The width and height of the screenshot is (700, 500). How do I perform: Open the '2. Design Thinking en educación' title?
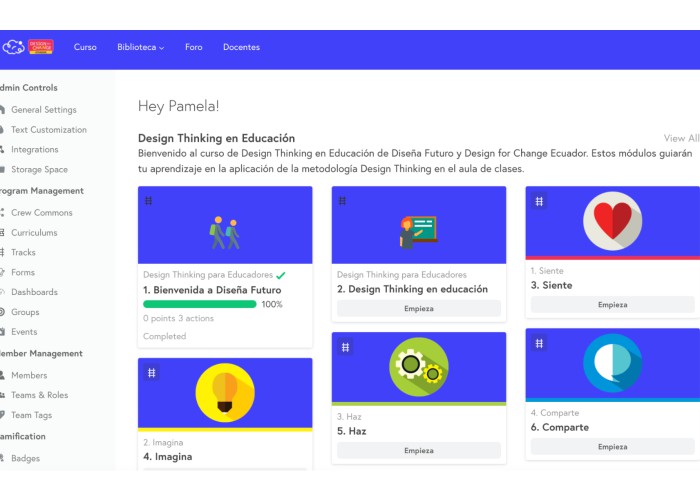(x=412, y=289)
